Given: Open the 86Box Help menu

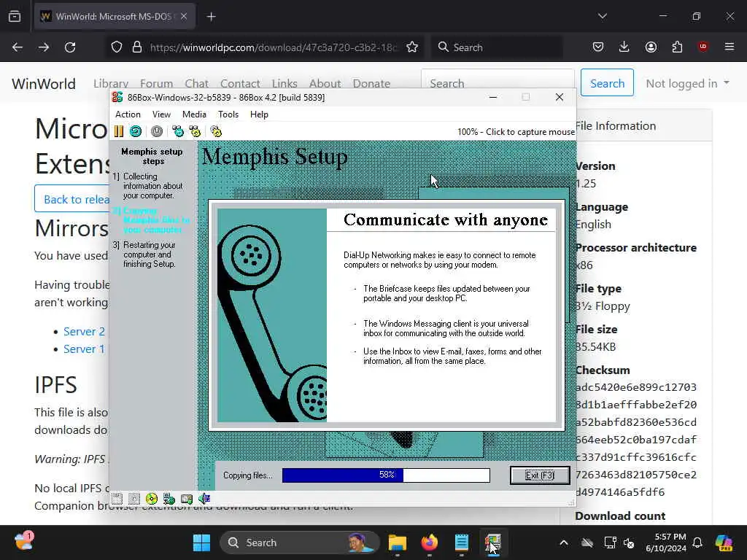Looking at the screenshot, I should point(259,114).
